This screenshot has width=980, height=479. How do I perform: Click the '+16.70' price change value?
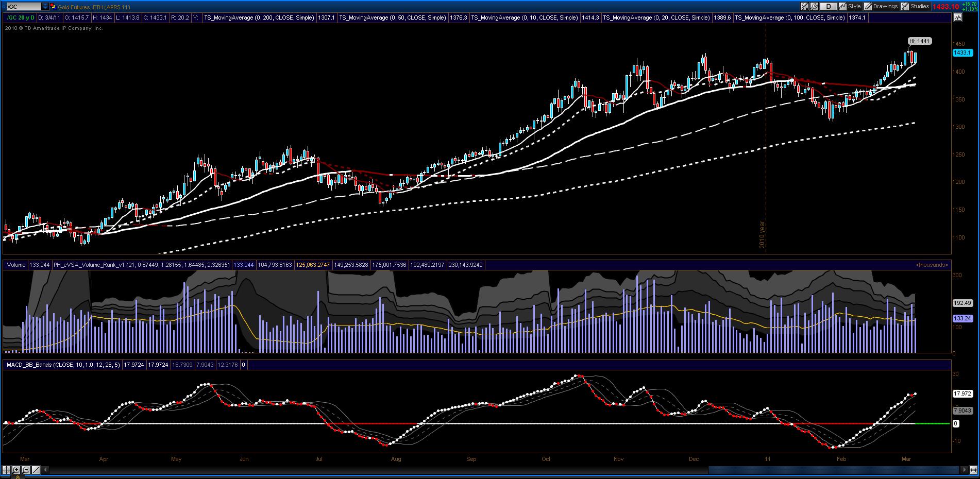969,4
